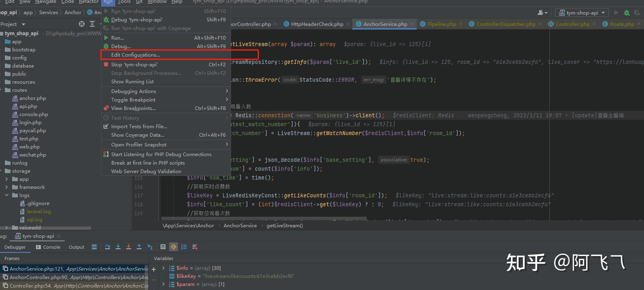This screenshot has height=290, width=644.
Task: Select Show Running List menu item
Action: point(166,81)
